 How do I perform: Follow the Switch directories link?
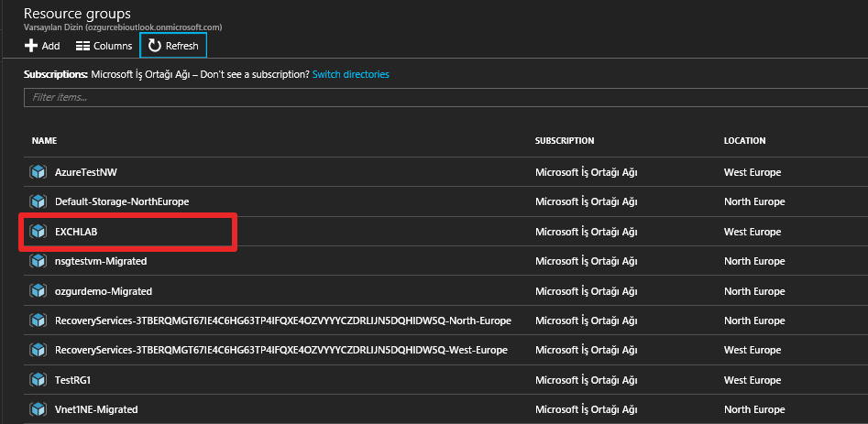[350, 74]
